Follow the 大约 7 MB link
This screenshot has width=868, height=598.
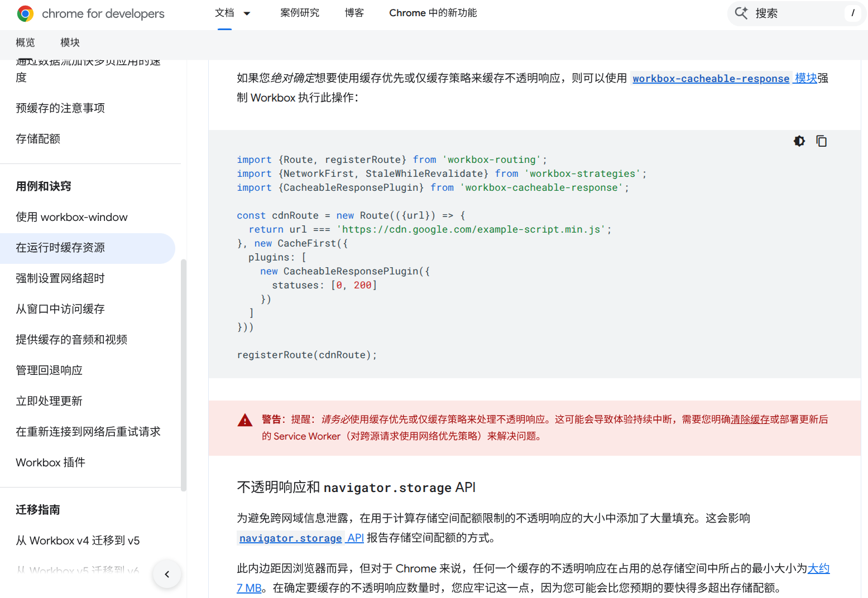pyautogui.click(x=819, y=568)
